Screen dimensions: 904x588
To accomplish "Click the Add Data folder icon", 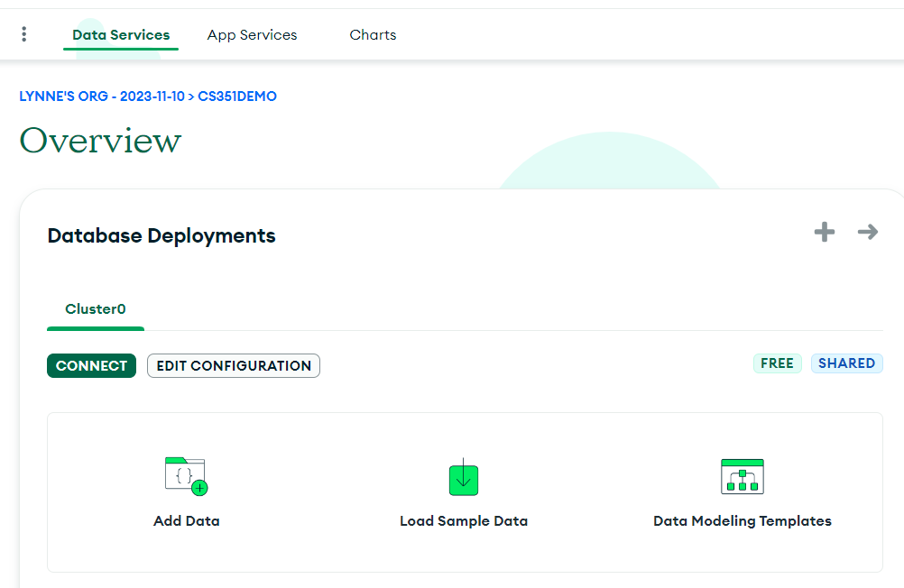I will click(186, 475).
